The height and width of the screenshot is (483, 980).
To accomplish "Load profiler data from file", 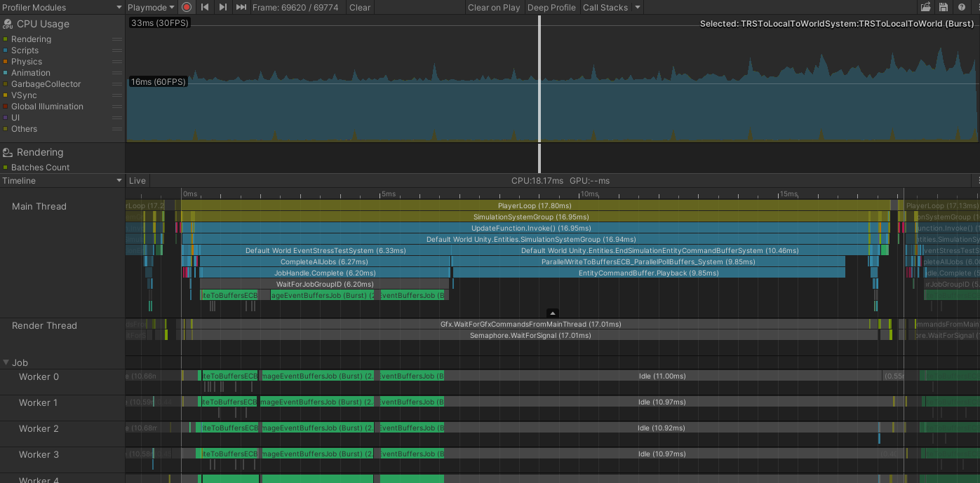I will tap(925, 7).
